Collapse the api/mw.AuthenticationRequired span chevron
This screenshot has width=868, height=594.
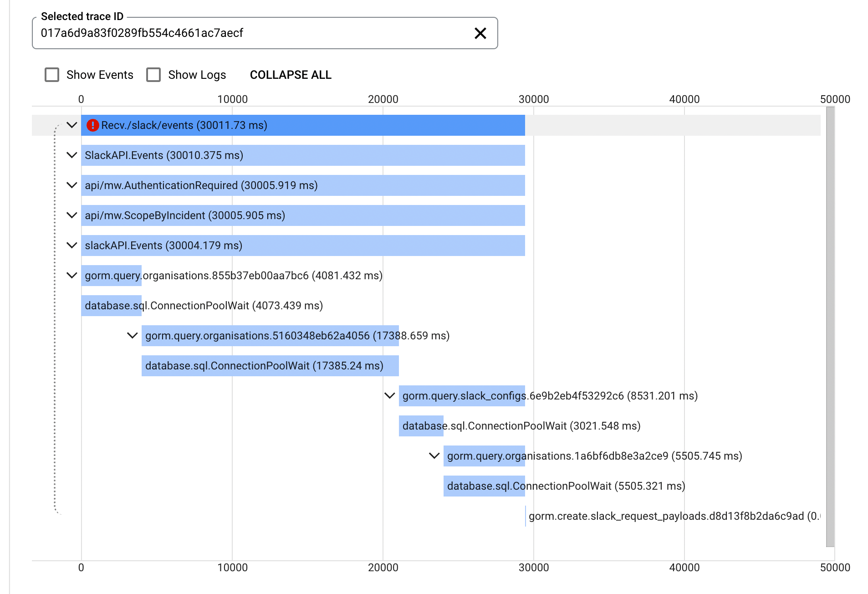click(x=71, y=185)
